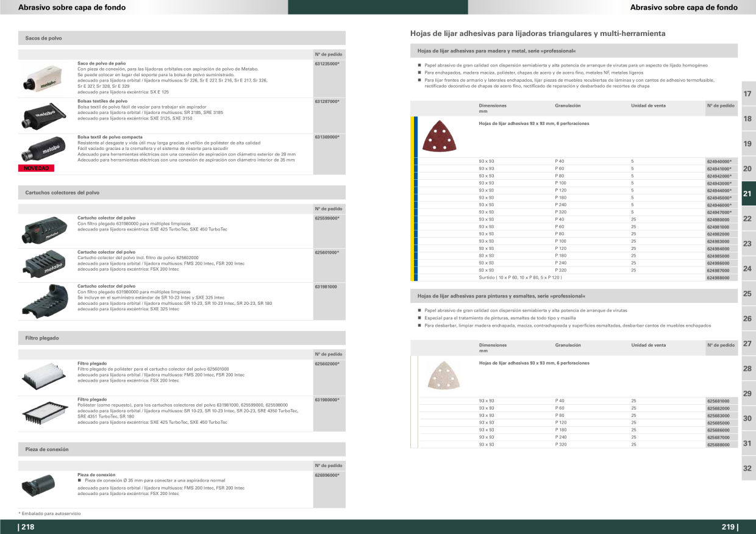Click the Embalado para autoservicio footnote
Image resolution: width=756 pixels, height=534 pixels.
(x=49, y=514)
